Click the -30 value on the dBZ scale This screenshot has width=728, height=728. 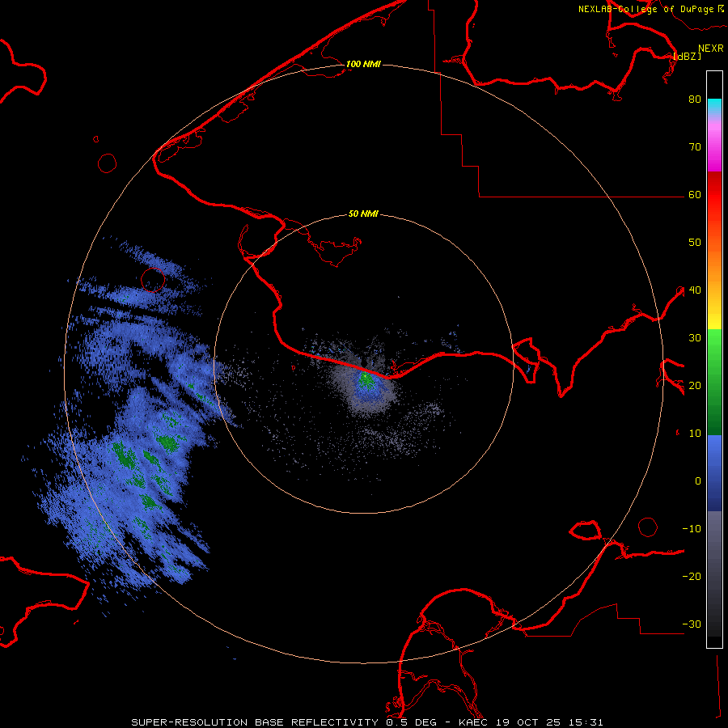[692, 624]
